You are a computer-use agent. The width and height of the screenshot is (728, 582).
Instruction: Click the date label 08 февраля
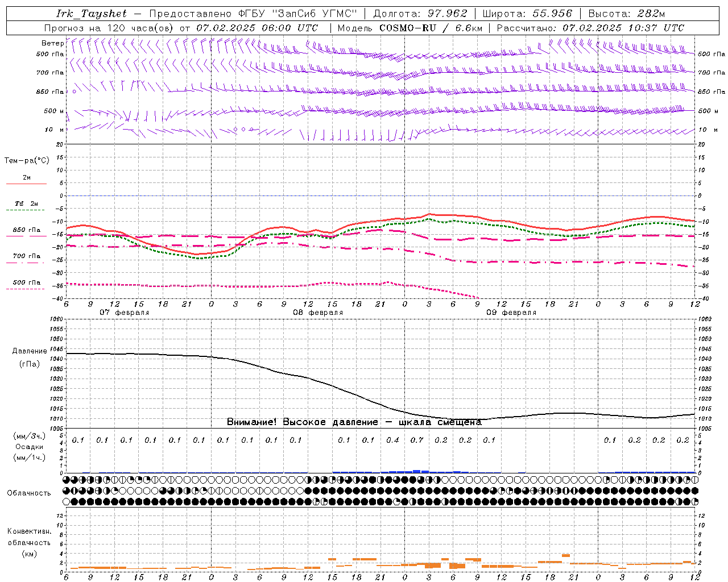317,313
